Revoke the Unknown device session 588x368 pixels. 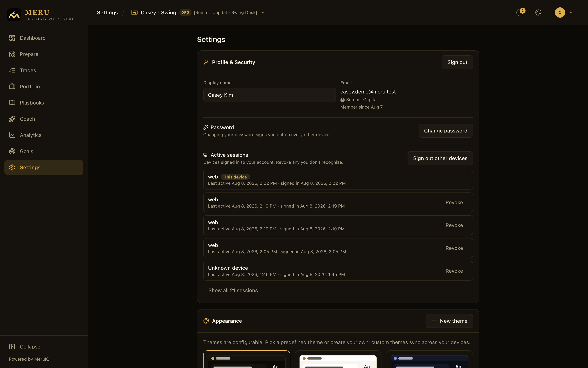coord(454,271)
